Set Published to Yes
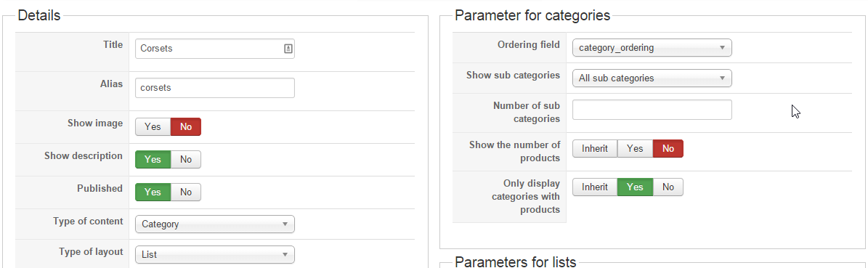The image size is (868, 268). (153, 192)
